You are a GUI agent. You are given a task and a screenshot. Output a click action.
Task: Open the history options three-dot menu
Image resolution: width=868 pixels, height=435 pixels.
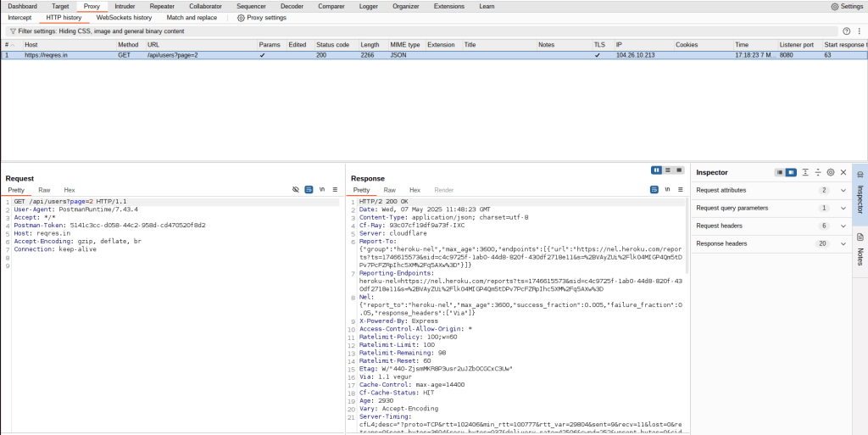click(859, 31)
